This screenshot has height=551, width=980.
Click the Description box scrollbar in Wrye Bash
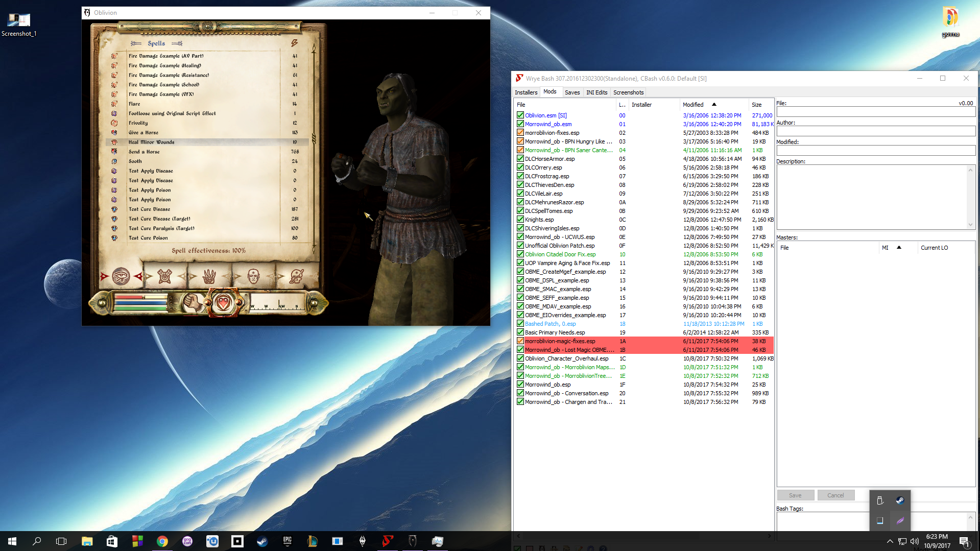click(970, 197)
